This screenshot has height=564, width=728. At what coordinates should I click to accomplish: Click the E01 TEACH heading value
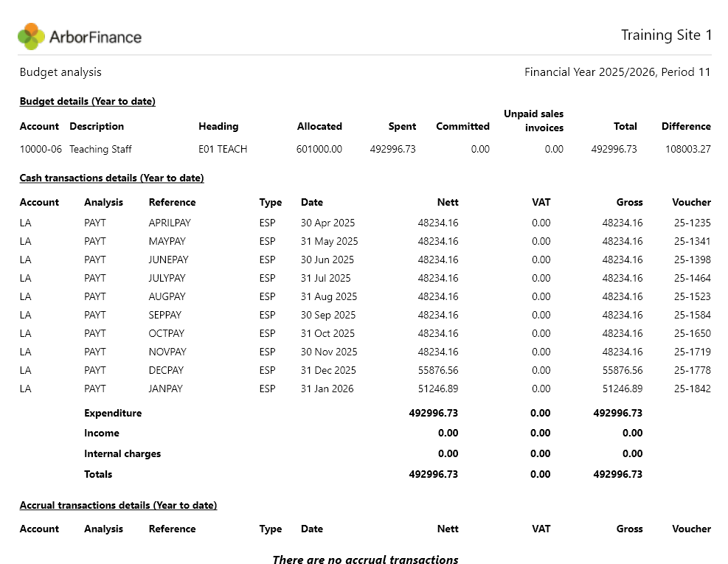pos(223,149)
